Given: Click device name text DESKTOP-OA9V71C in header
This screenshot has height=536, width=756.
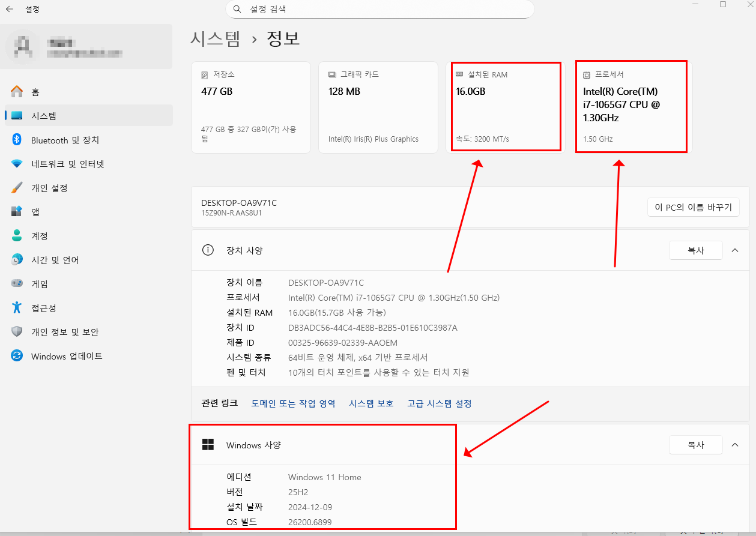Looking at the screenshot, I should click(239, 203).
